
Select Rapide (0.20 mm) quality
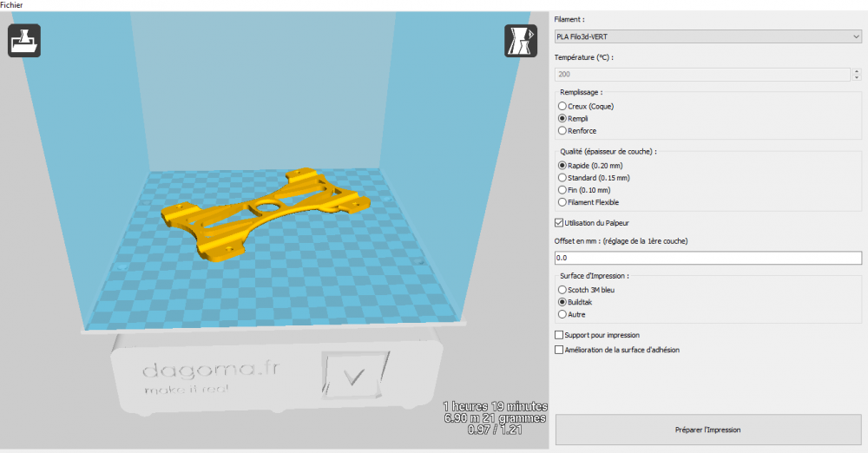click(x=590, y=166)
